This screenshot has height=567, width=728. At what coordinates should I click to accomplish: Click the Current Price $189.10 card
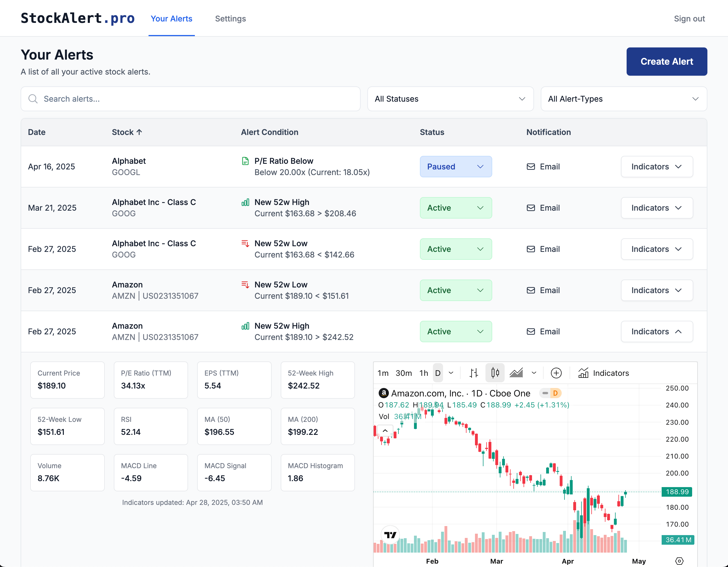(67, 380)
